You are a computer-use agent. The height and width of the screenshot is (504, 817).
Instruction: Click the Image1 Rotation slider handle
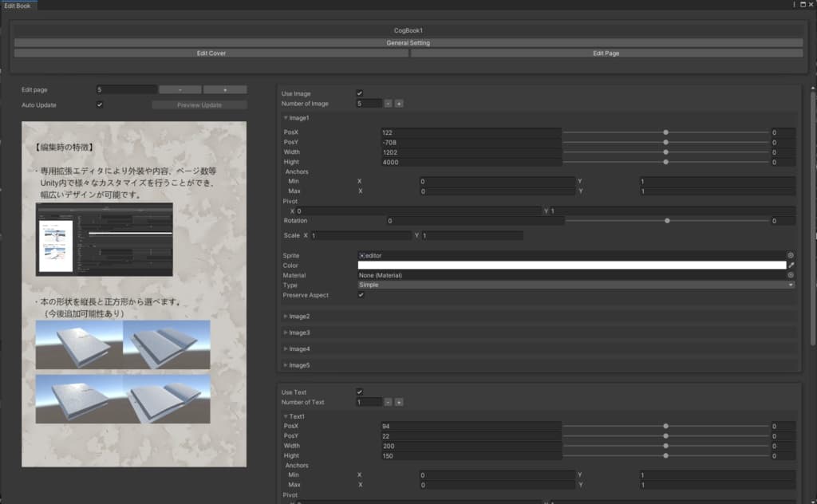[667, 221]
